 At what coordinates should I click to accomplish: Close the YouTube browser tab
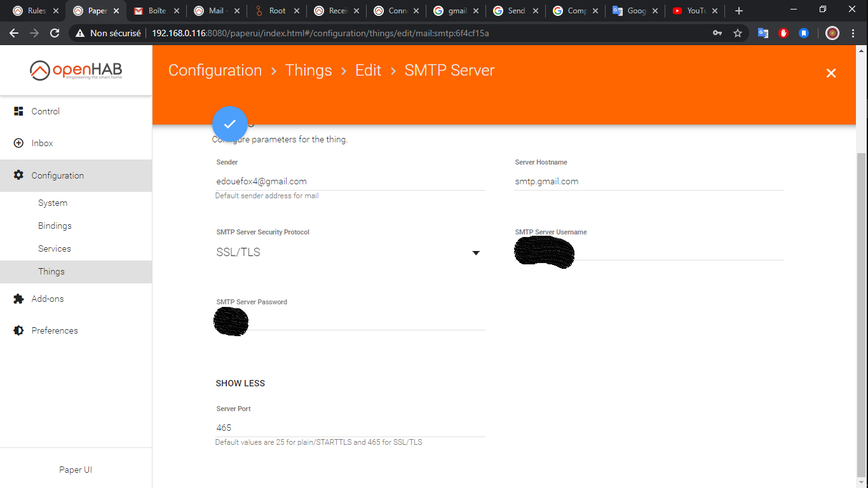(x=715, y=11)
